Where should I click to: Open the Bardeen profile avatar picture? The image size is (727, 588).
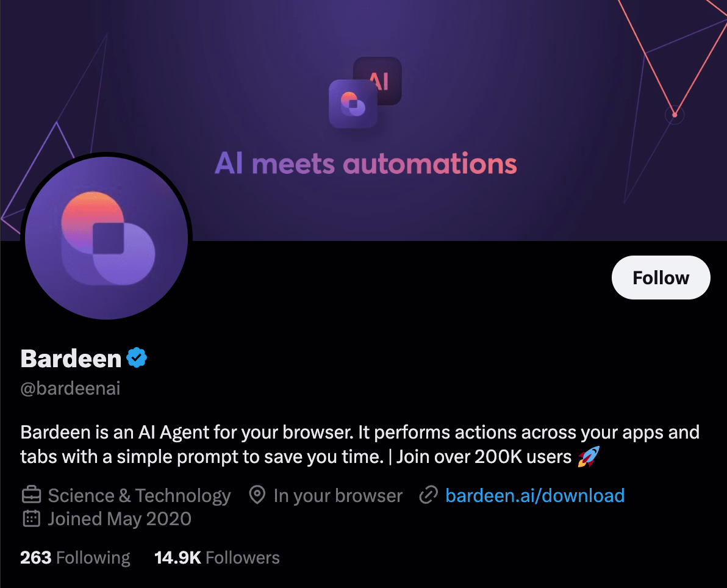click(107, 237)
